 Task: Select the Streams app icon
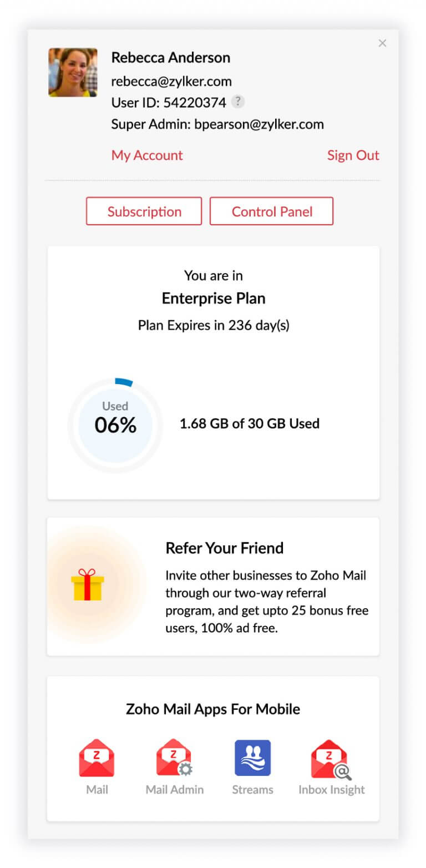(x=252, y=758)
